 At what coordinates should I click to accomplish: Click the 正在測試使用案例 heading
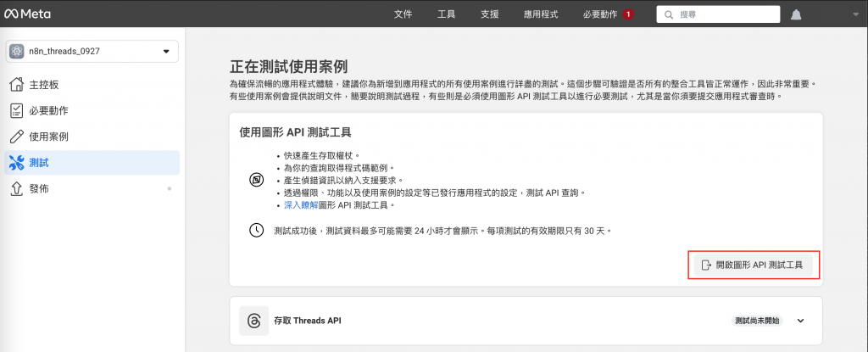tap(288, 66)
